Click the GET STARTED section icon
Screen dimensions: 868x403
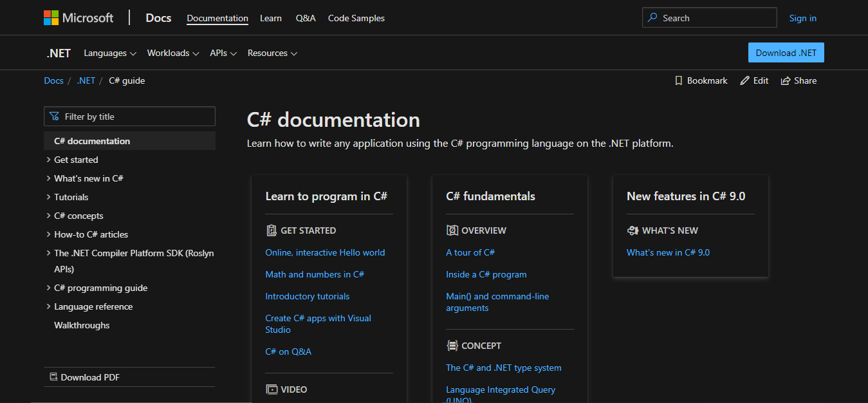tap(271, 230)
